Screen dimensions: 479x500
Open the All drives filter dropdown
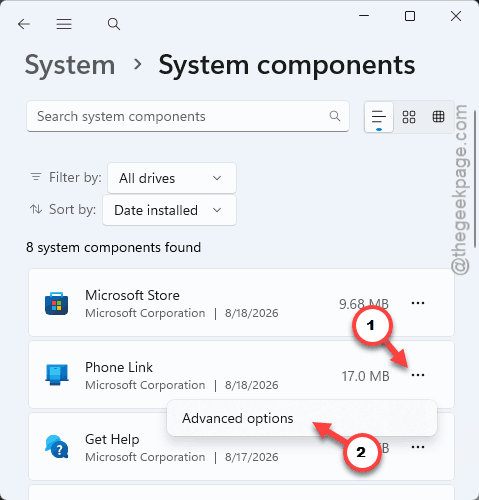point(172,178)
